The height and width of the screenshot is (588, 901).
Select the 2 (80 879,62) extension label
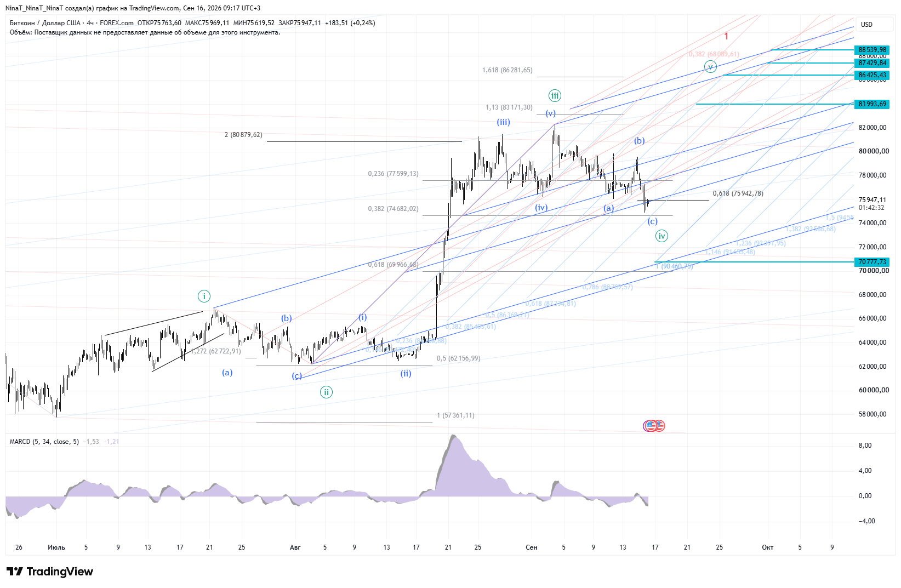[x=243, y=135]
